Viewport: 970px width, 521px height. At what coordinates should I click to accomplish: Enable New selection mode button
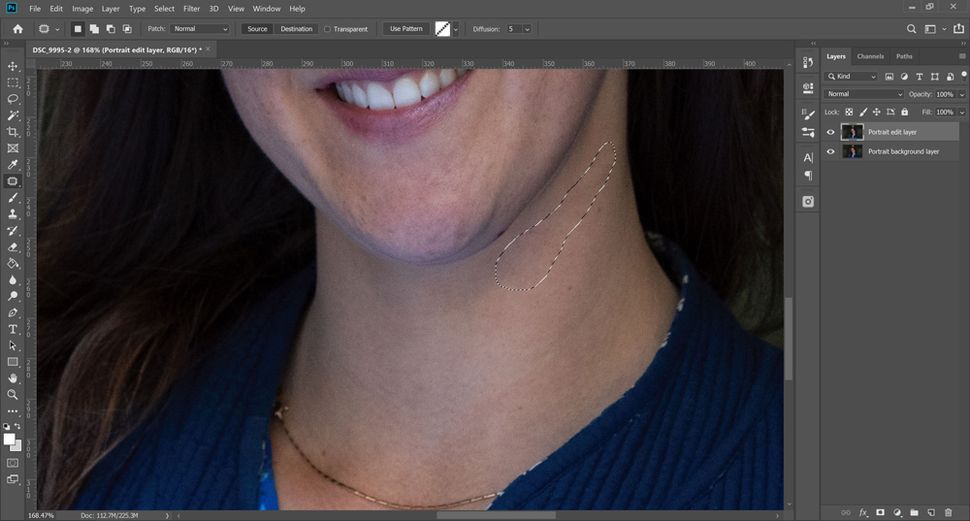point(77,29)
